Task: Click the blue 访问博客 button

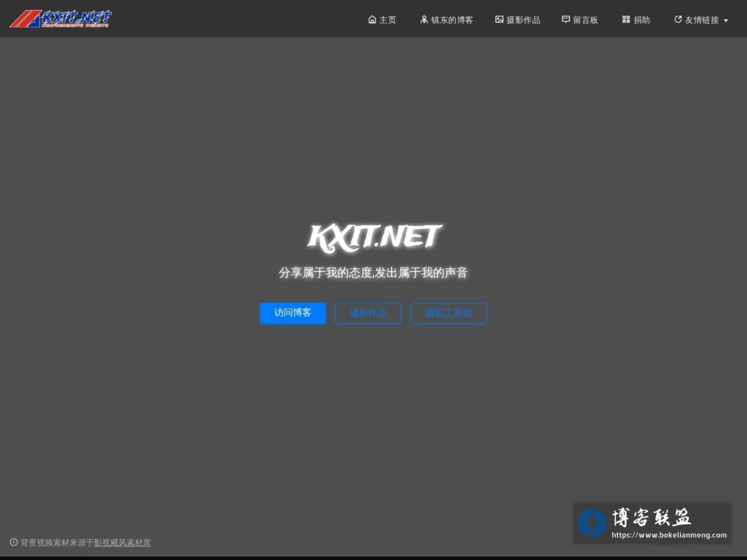Action: coord(293,313)
